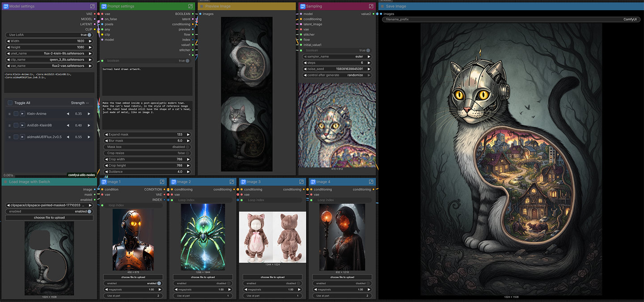Click the expand icon on Image 4 node
Viewport: 644px width, 302px height.
coord(371,182)
